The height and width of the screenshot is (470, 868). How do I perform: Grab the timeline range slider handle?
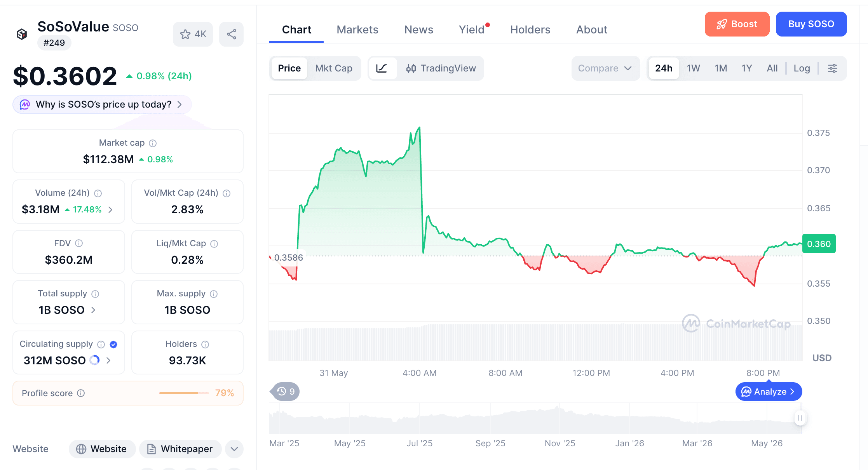800,418
